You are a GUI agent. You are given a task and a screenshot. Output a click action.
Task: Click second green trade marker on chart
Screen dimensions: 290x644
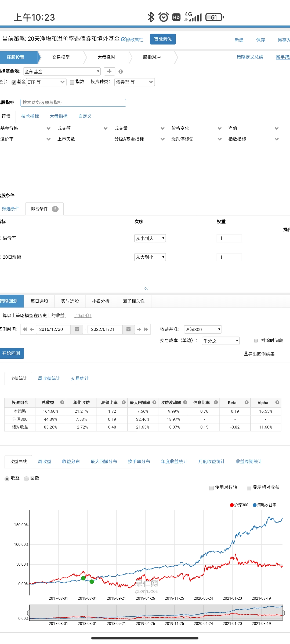[92, 582]
